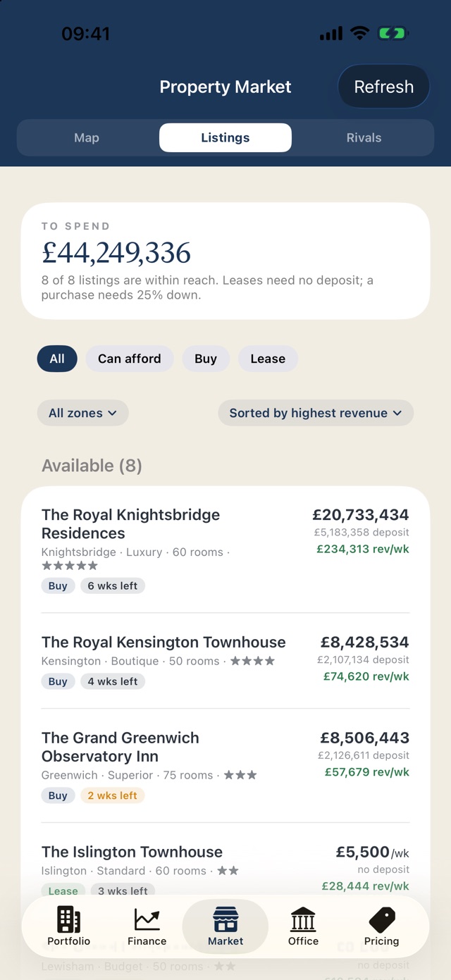
Task: Tap the £20,733,434 price
Action: click(x=361, y=515)
